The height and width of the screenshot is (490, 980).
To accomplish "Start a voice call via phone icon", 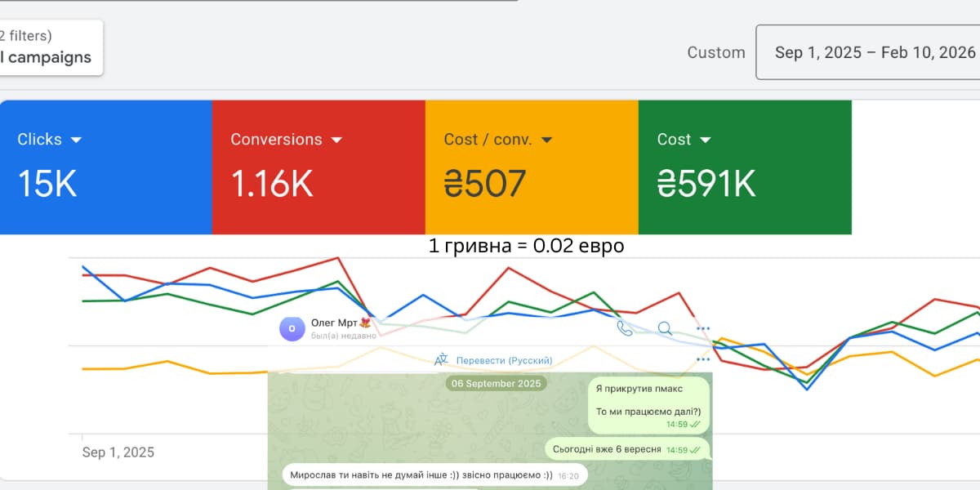I will tap(625, 328).
